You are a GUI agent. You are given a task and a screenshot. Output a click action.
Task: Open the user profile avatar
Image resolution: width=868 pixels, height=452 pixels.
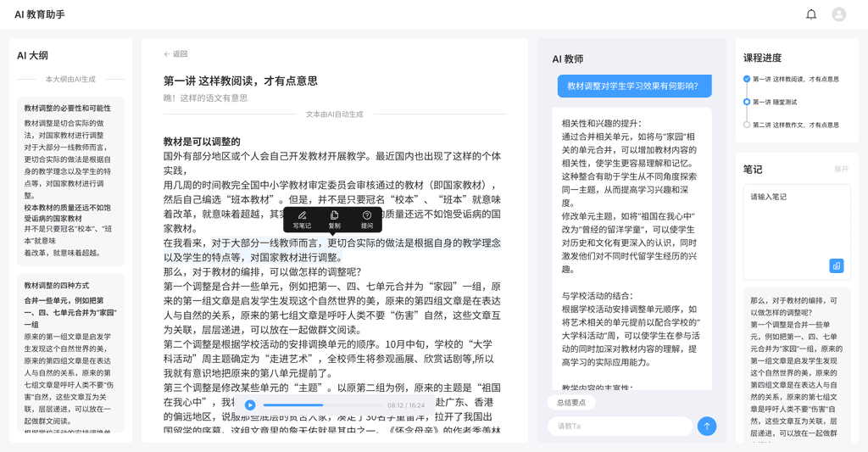click(838, 14)
